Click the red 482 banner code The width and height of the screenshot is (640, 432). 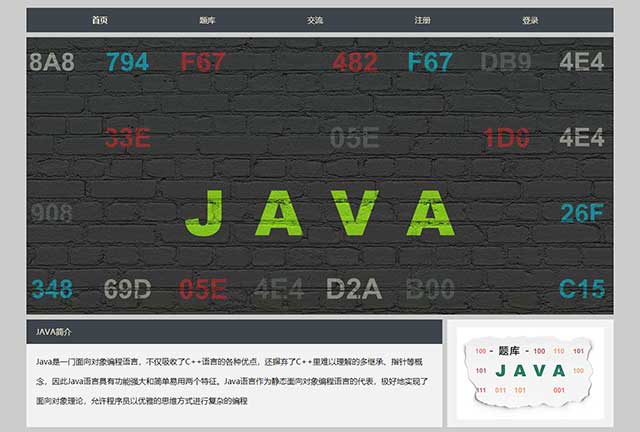click(x=355, y=62)
